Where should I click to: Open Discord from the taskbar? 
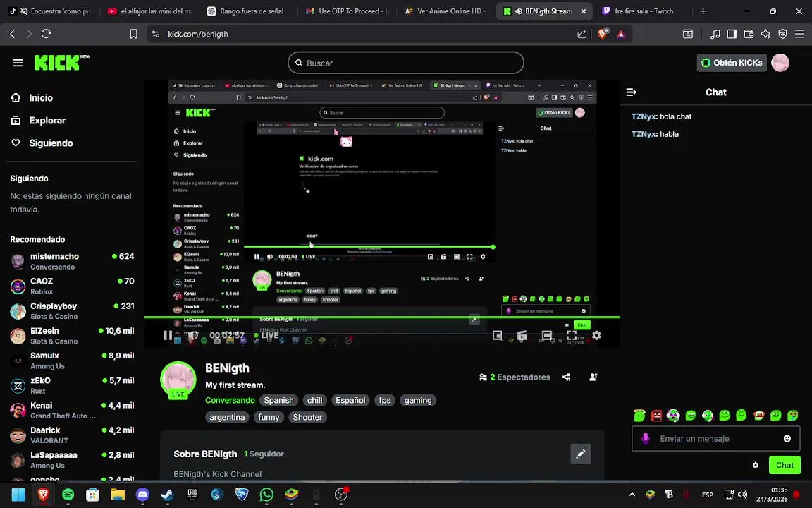tap(142, 495)
